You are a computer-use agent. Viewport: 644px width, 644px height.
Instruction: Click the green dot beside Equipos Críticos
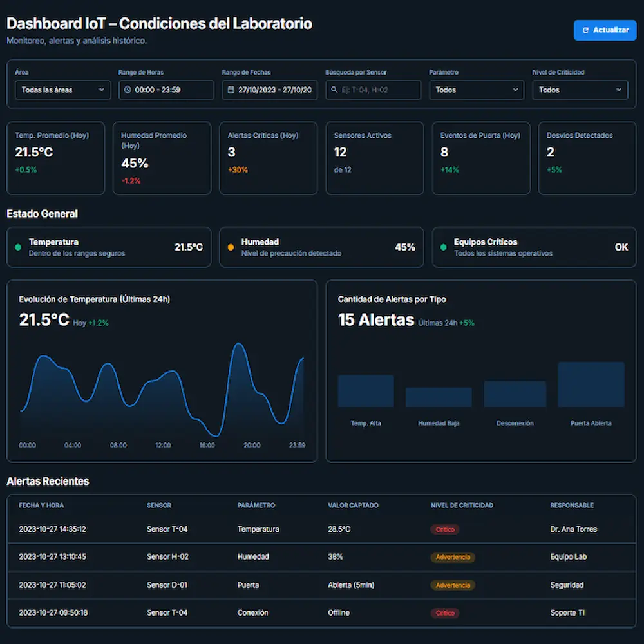[x=442, y=247]
